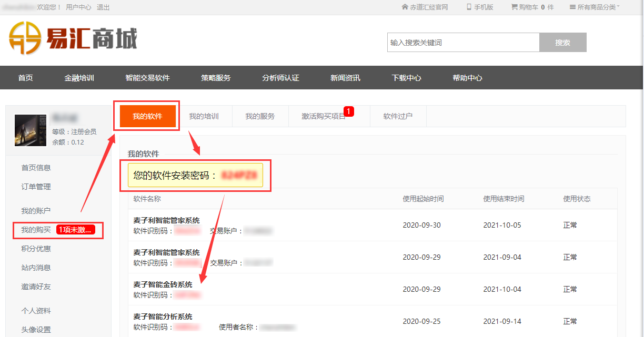The width and height of the screenshot is (644, 337).
Task: Open the shopping cart icon
Action: 514,7
